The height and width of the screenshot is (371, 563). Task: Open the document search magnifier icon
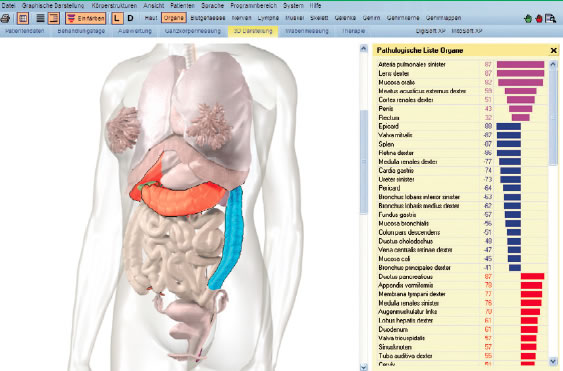[550, 18]
